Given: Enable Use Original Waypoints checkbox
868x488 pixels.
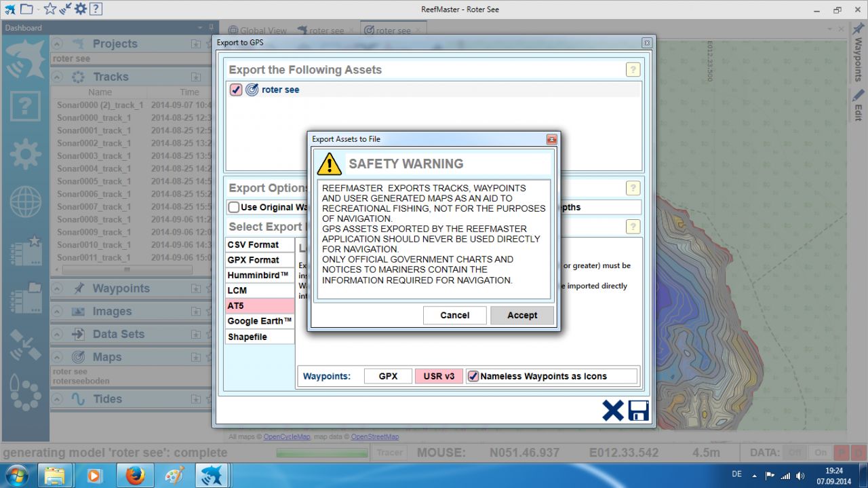Looking at the screenshot, I should [x=234, y=207].
